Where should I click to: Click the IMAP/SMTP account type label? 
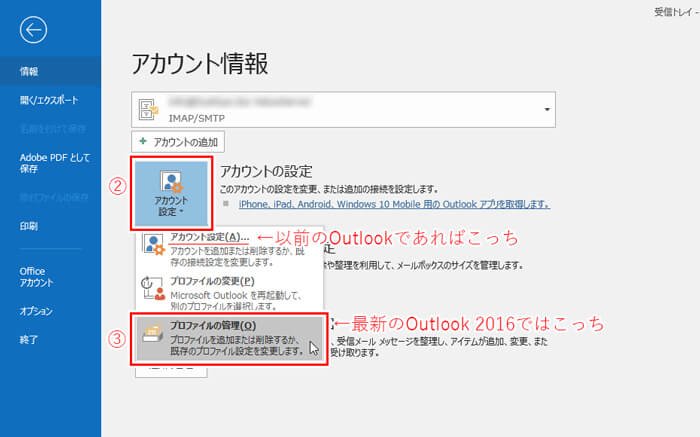pos(196,118)
